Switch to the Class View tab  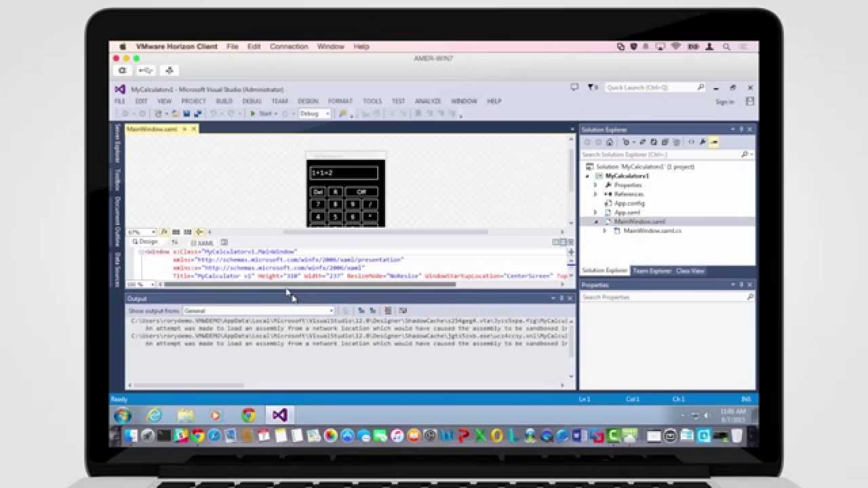(x=690, y=270)
